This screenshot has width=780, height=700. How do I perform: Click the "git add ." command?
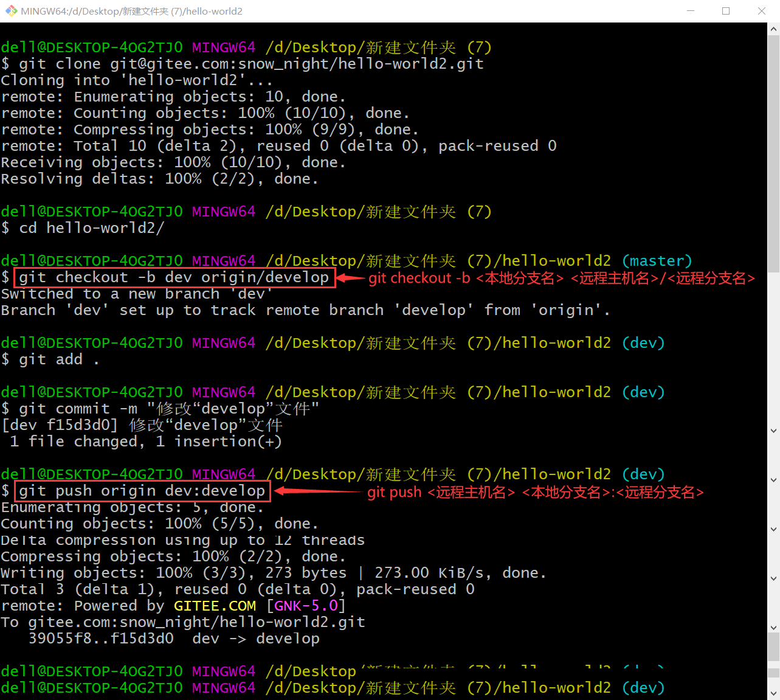coord(59,359)
